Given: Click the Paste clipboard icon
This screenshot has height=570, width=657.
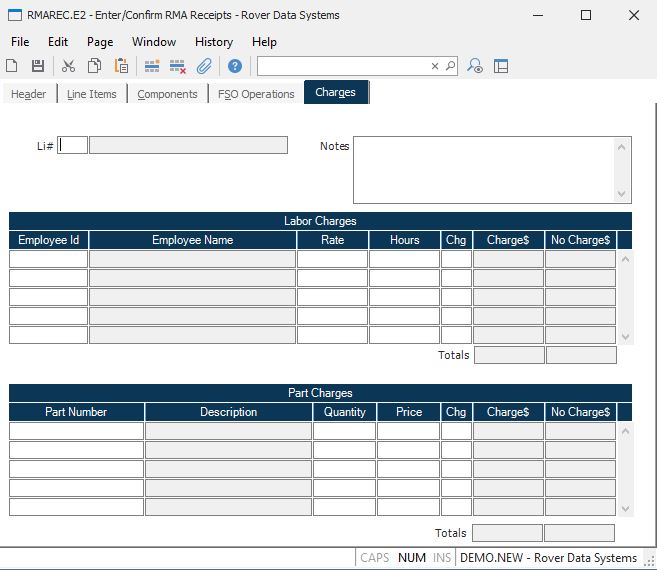Looking at the screenshot, I should click(x=121, y=66).
